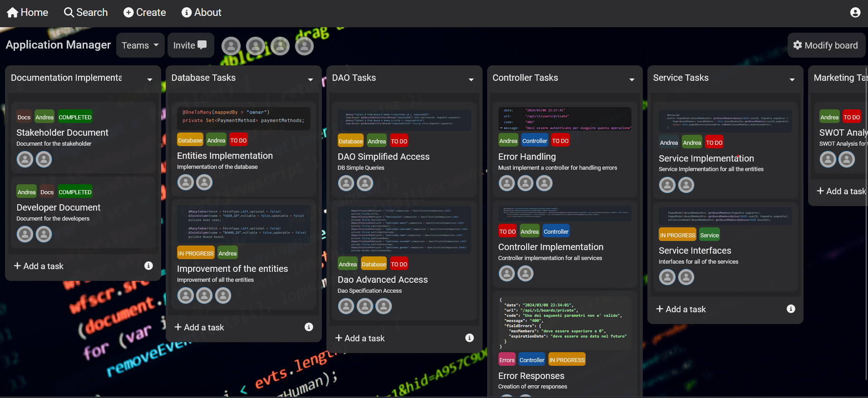The height and width of the screenshot is (398, 868).
Task: Expand the DAO Tasks list menu
Action: coord(471,79)
